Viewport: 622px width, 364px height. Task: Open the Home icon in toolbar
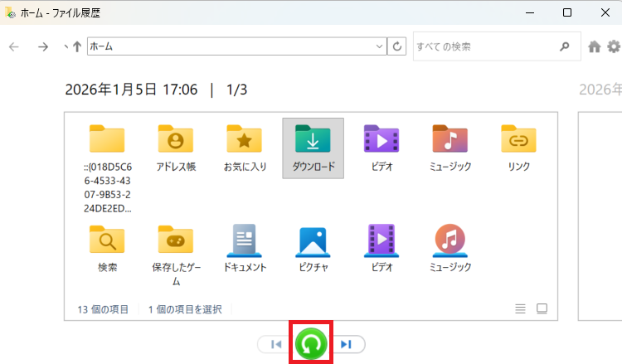click(x=595, y=47)
